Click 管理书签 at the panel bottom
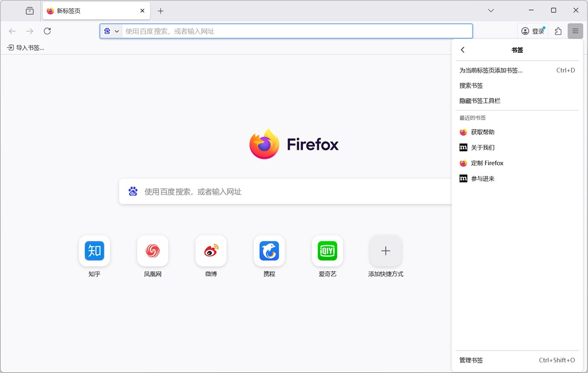This screenshot has width=588, height=373. (x=470, y=360)
